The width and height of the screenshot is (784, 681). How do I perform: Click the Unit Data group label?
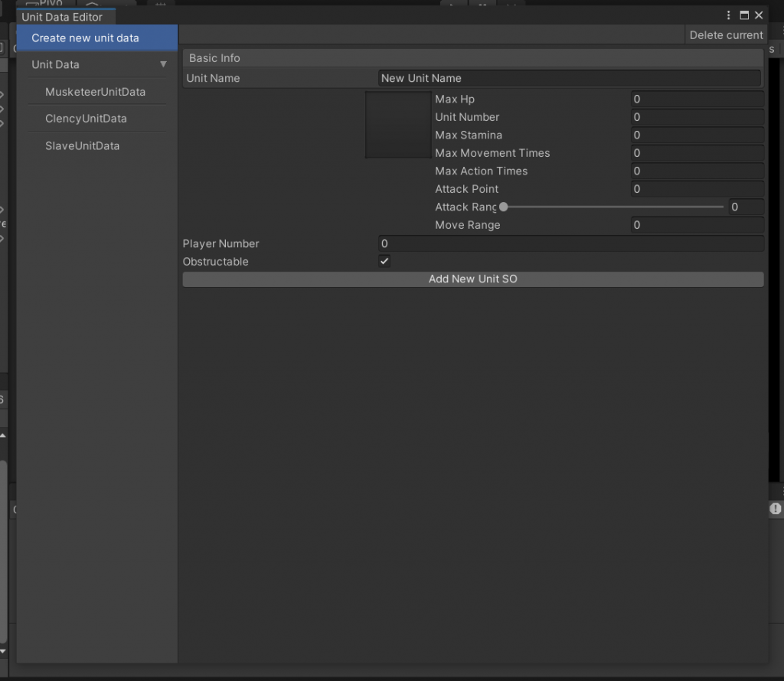(55, 64)
